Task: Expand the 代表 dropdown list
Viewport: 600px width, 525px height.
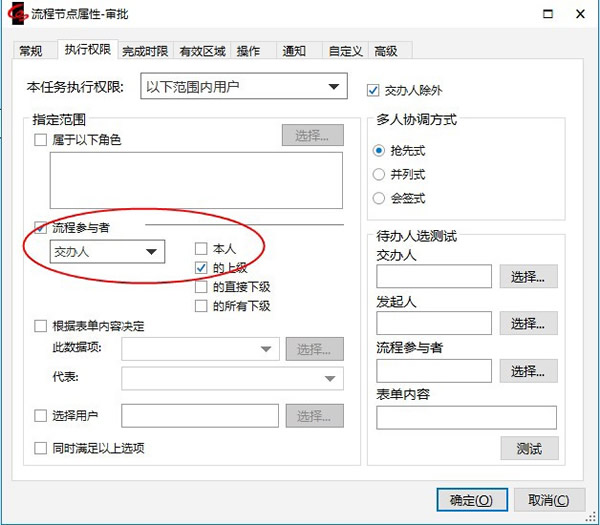Action: point(330,379)
